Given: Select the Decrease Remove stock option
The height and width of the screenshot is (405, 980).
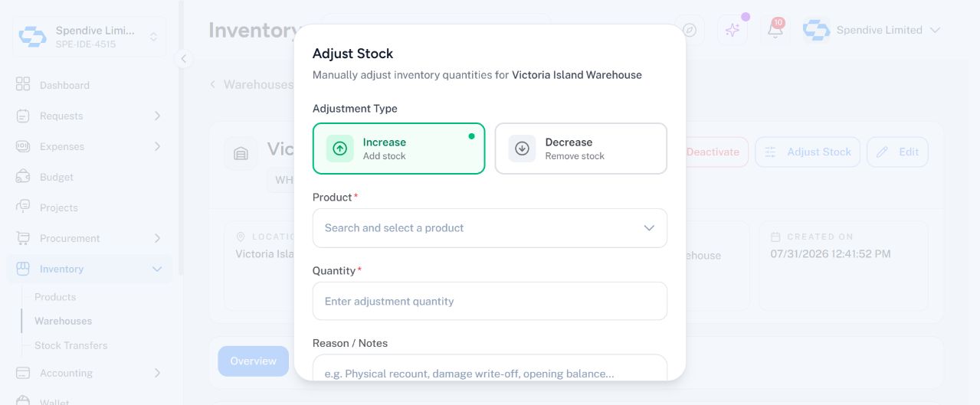Looking at the screenshot, I should (x=581, y=149).
